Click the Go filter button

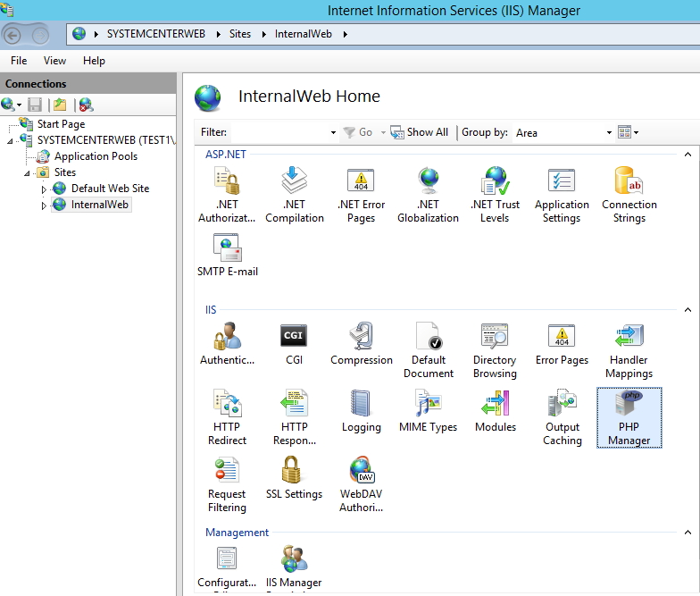358,132
